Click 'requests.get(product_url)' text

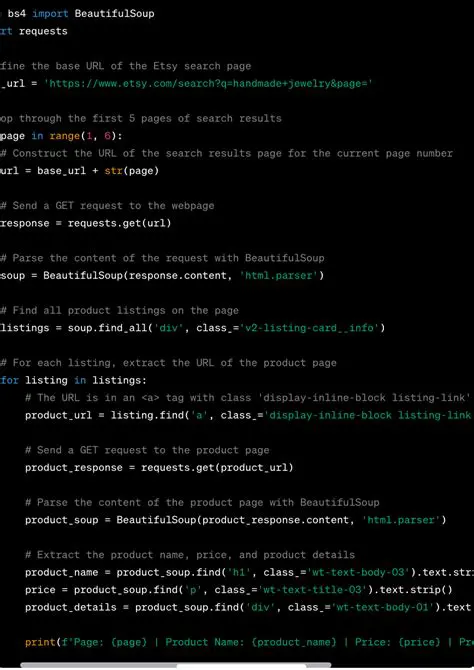[217, 468]
